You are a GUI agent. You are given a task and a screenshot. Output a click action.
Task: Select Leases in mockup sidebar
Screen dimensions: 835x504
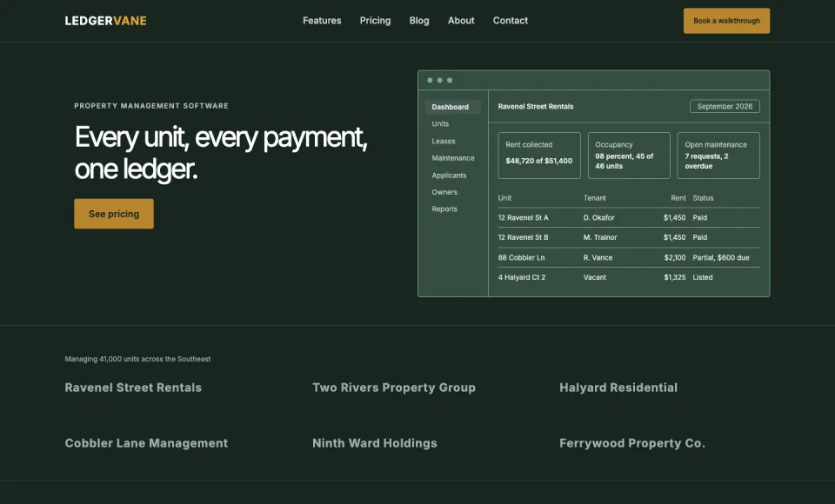(444, 141)
